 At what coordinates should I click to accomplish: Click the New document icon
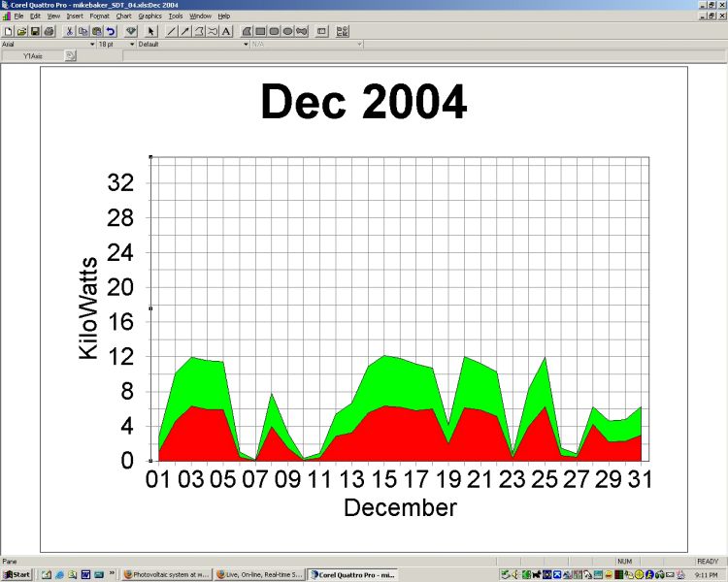pos(9,31)
